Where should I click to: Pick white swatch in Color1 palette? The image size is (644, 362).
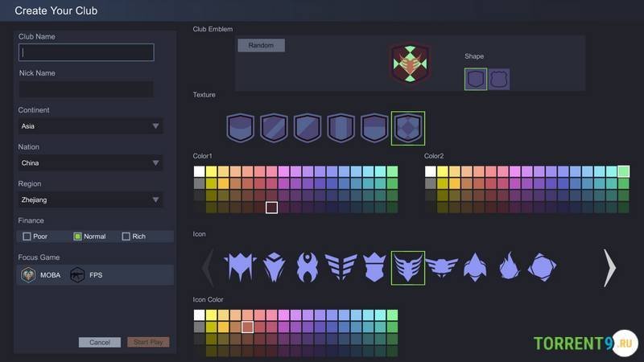pos(200,171)
